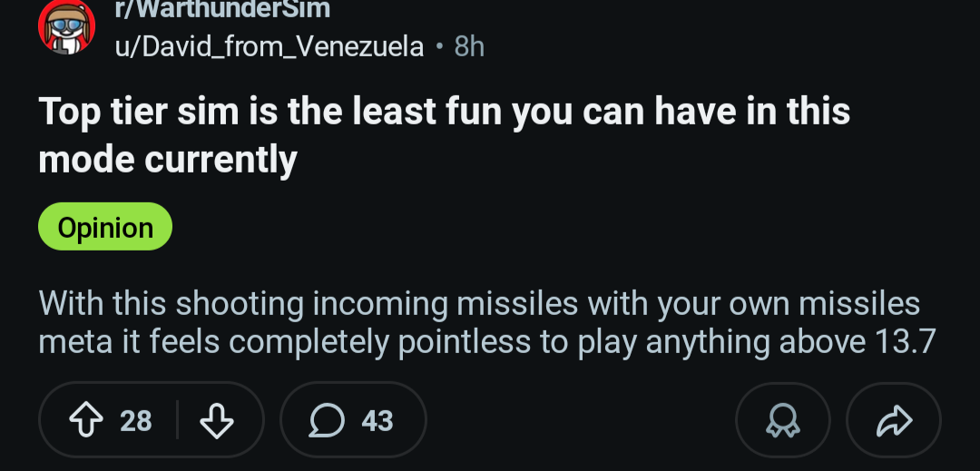The width and height of the screenshot is (980, 471).
Task: Open the 43 comments count
Action: [x=377, y=420]
